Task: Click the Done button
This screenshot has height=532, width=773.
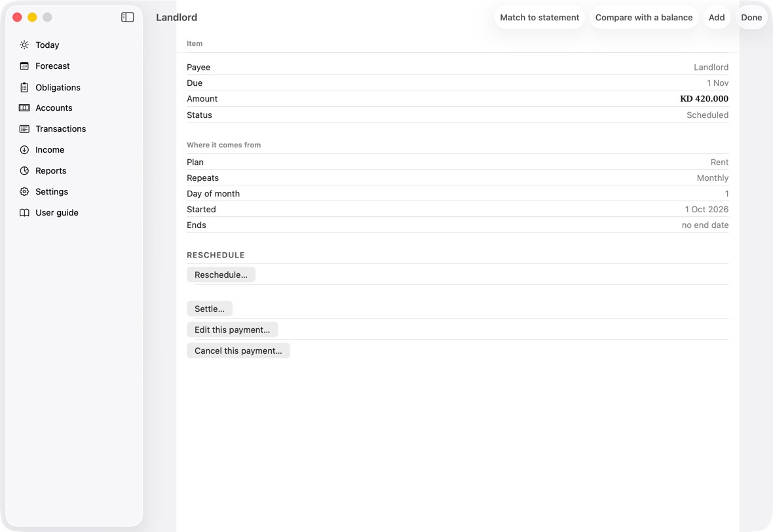Action: point(751,17)
